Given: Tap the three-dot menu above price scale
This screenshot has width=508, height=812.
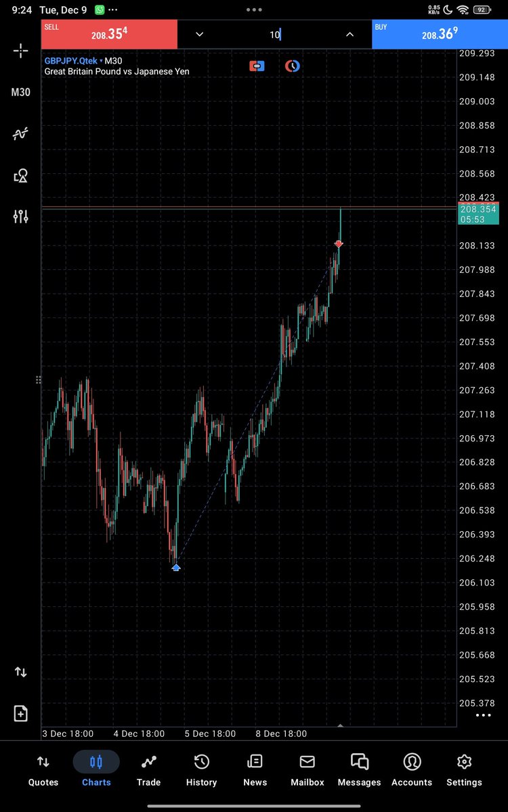Looking at the screenshot, I should (x=483, y=715).
